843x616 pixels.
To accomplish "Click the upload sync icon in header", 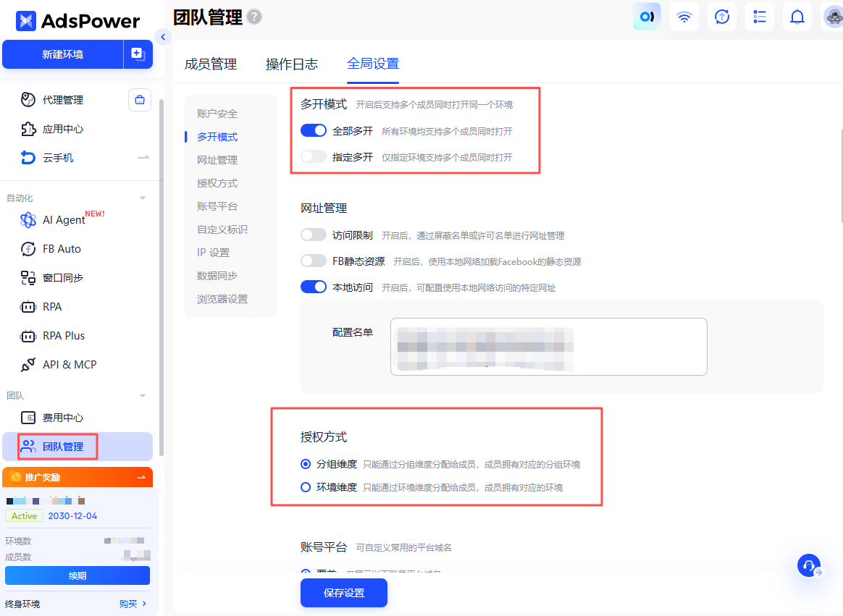I will click(721, 17).
